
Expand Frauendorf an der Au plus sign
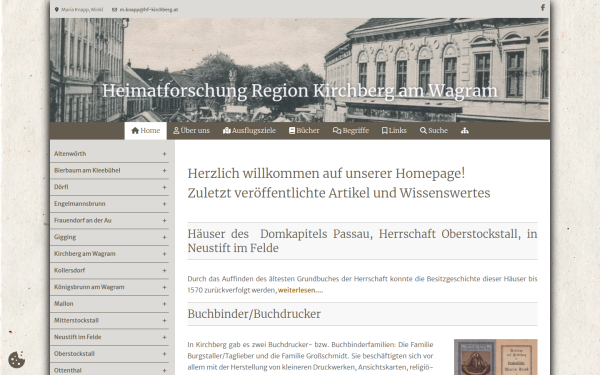pyautogui.click(x=164, y=220)
